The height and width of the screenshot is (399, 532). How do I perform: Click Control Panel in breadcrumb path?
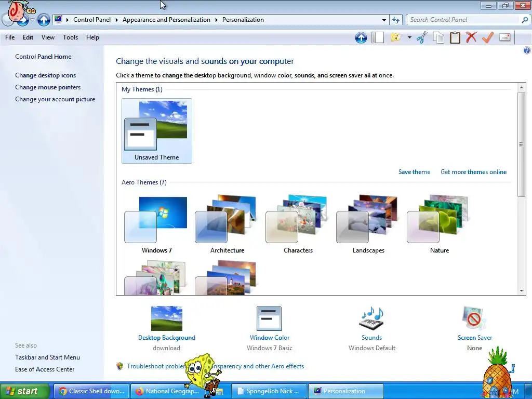point(92,20)
